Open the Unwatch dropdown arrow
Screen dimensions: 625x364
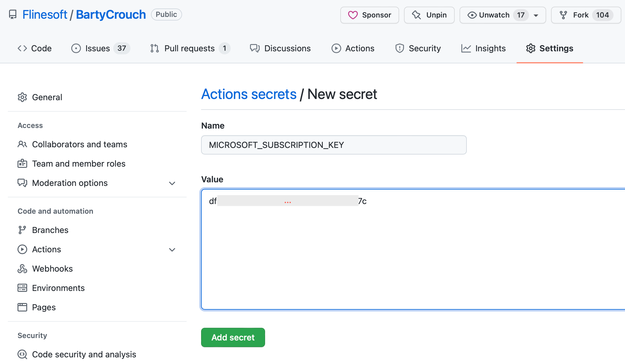pos(536,15)
